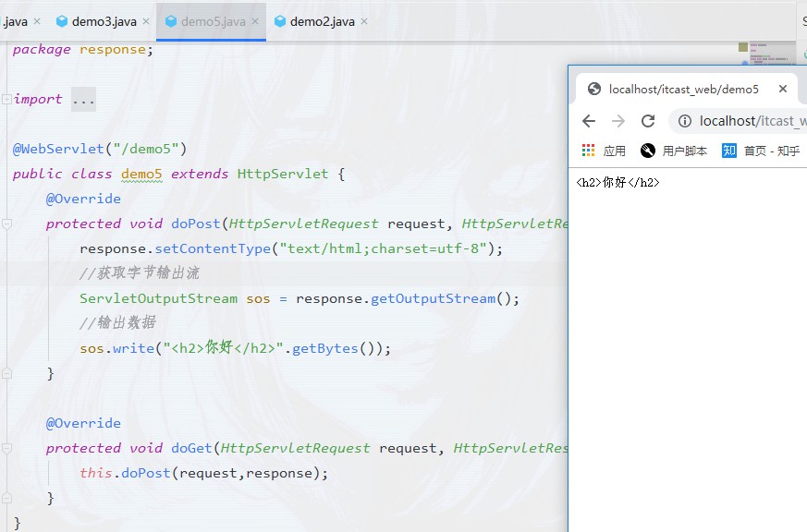The width and height of the screenshot is (807, 532).
Task: Reload the localhost demo5 page
Action: click(648, 121)
